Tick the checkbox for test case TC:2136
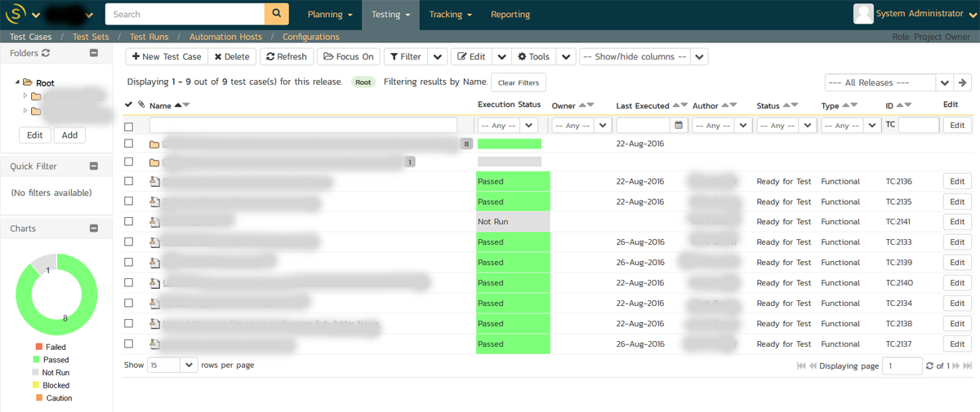Screen dimensions: 980x412 [128, 181]
